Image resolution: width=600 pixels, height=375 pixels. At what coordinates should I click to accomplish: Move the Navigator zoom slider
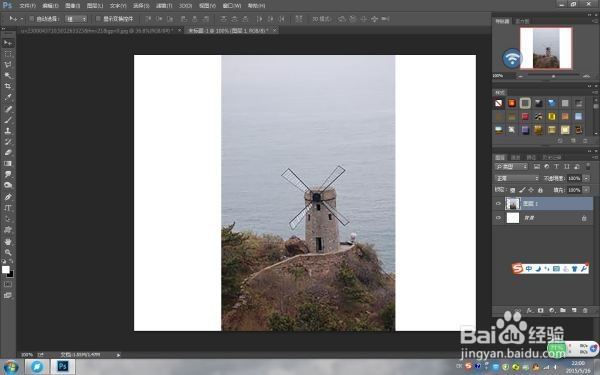click(553, 76)
